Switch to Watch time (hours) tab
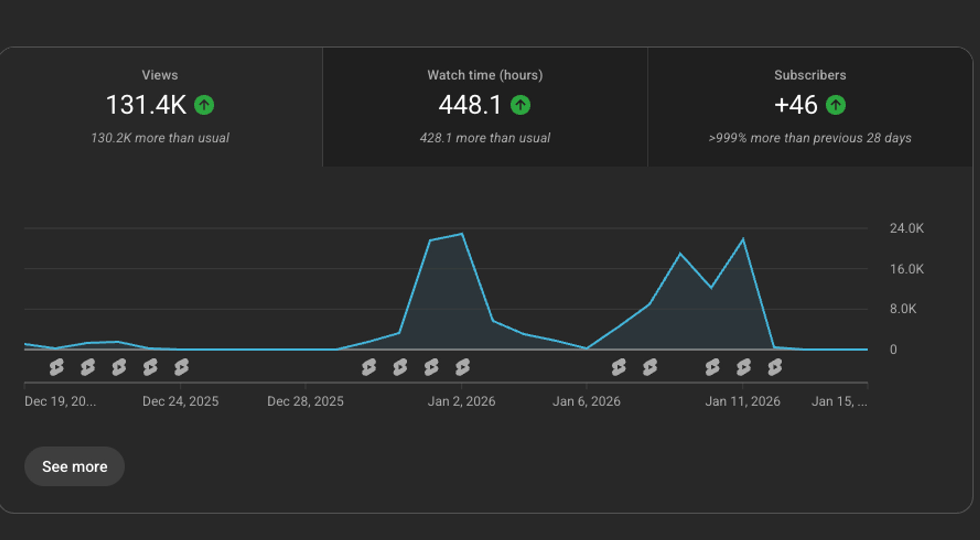This screenshot has height=540, width=980. [485, 107]
